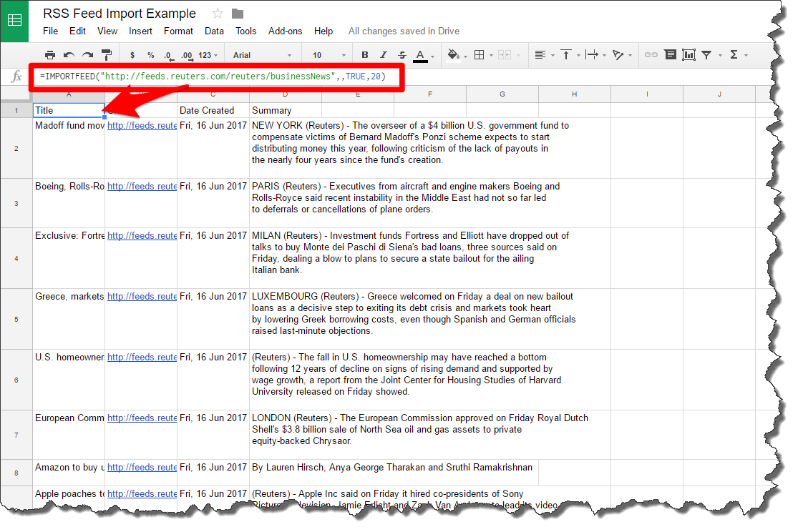Click the Filter funnel icon
Viewport: 798px width, 532px height.
(706, 55)
